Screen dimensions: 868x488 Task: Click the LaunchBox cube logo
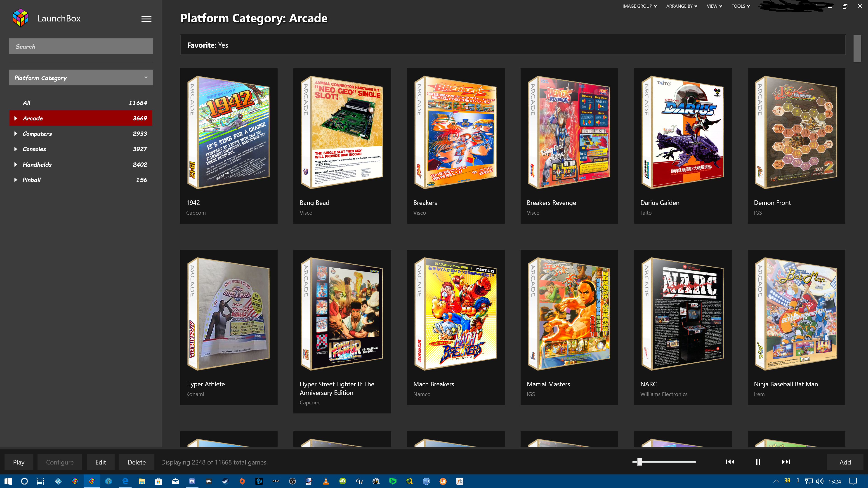pyautogui.click(x=21, y=18)
